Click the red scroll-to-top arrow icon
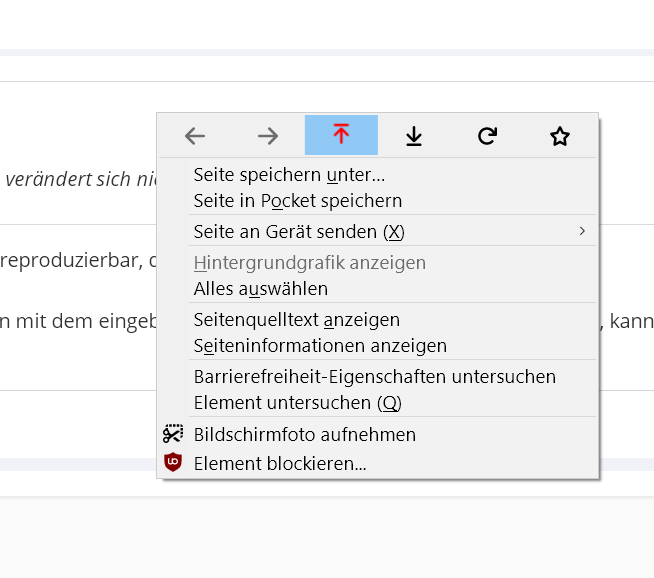Image resolution: width=654 pixels, height=578 pixels. [341, 136]
